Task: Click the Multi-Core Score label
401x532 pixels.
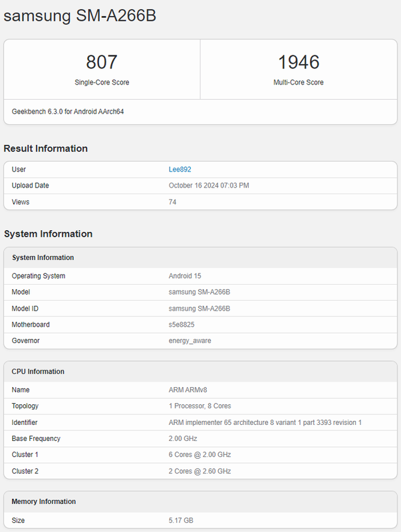Action: 299,82
